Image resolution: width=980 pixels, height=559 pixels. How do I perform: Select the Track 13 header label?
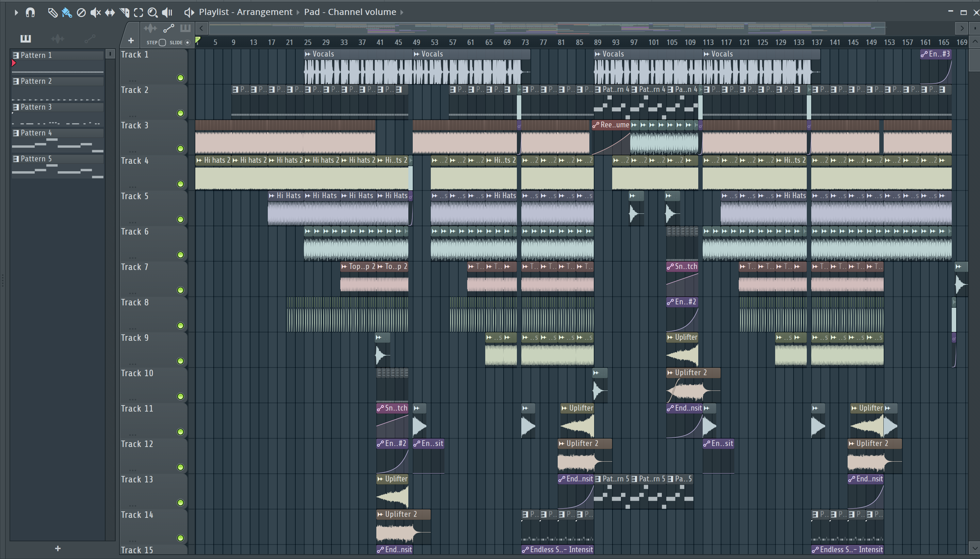[x=137, y=480]
